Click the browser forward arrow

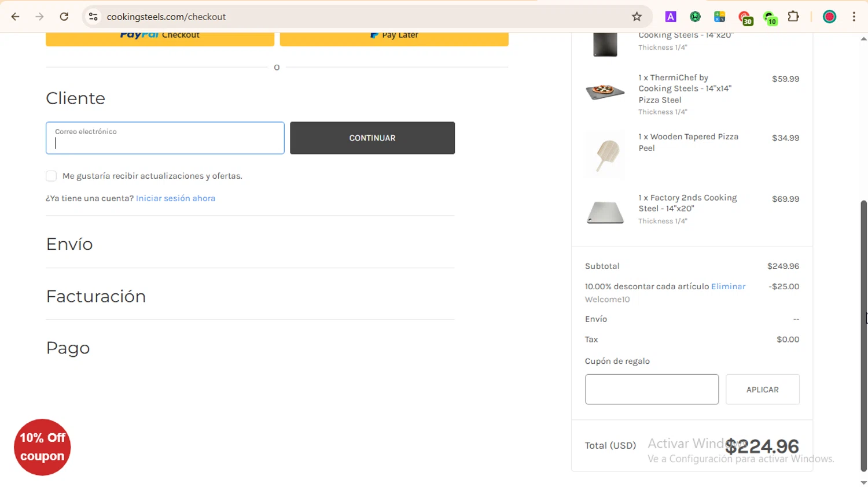[39, 17]
